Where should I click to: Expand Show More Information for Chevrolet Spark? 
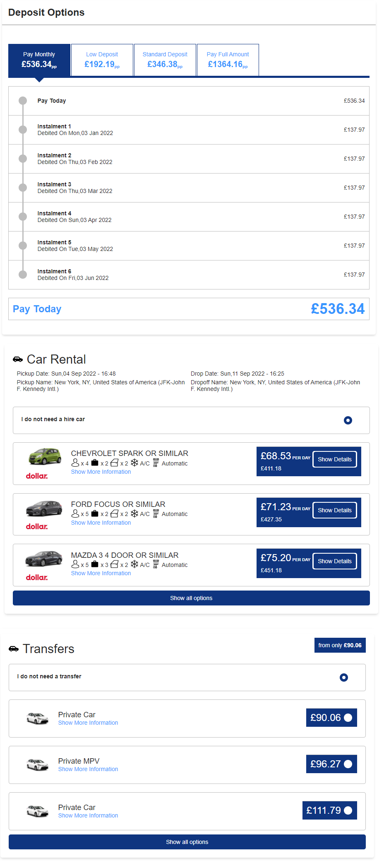point(101,472)
